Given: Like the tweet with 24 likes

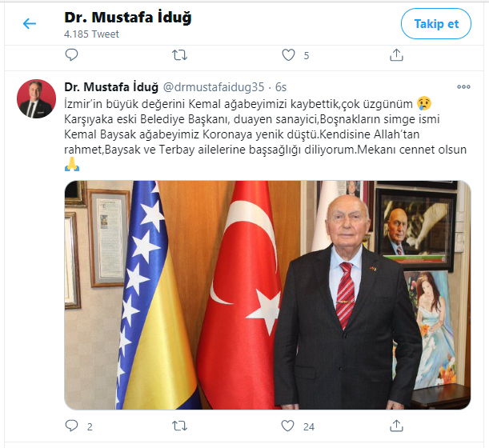Looking at the screenshot, I should click(x=287, y=426).
